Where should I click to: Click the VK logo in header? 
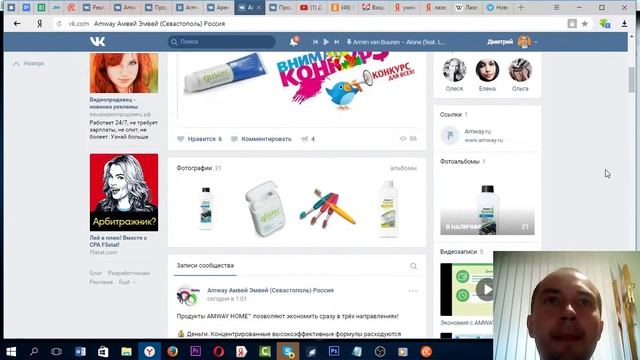tap(97, 41)
